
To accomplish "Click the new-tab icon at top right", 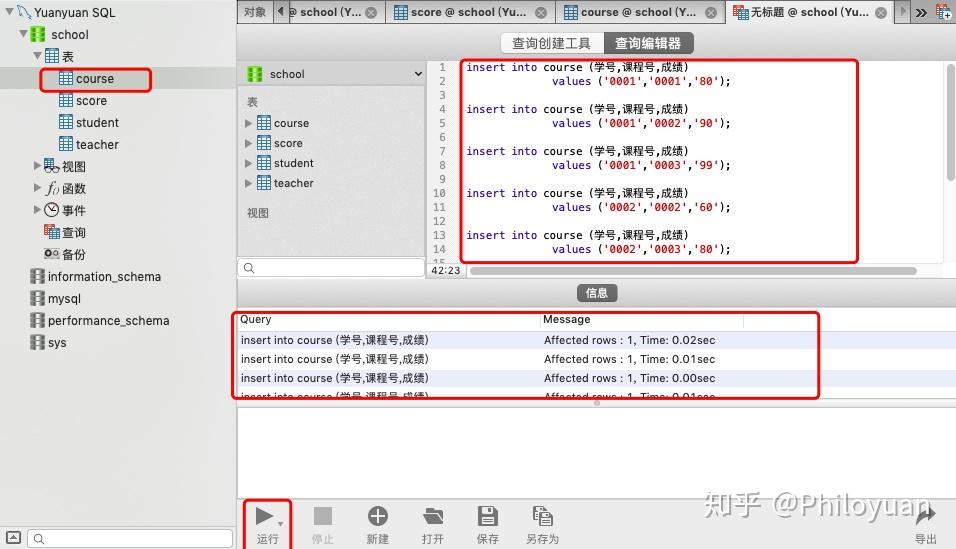I will pyautogui.click(x=944, y=12).
